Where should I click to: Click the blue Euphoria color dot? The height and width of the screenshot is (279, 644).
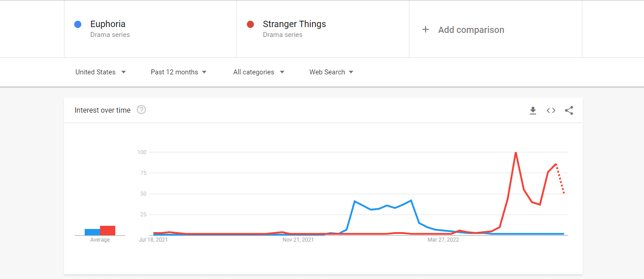77,24
